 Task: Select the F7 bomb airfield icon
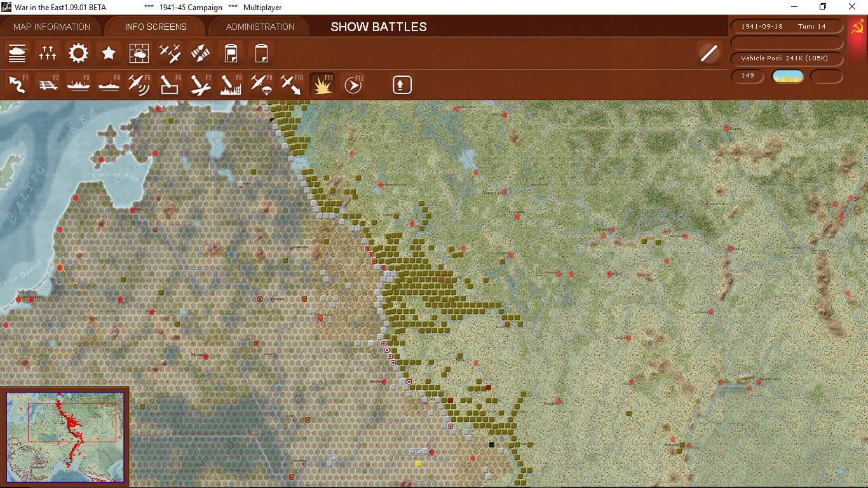click(x=200, y=84)
